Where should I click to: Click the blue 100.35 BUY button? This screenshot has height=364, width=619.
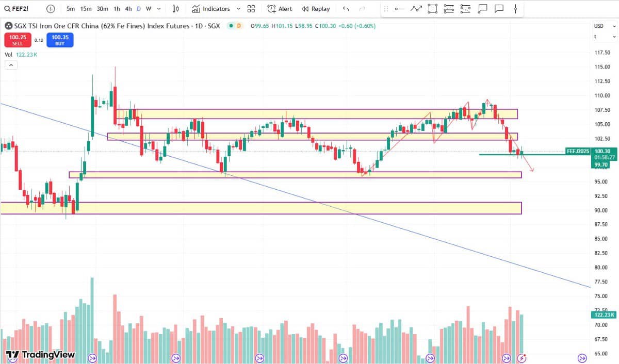[x=60, y=40]
